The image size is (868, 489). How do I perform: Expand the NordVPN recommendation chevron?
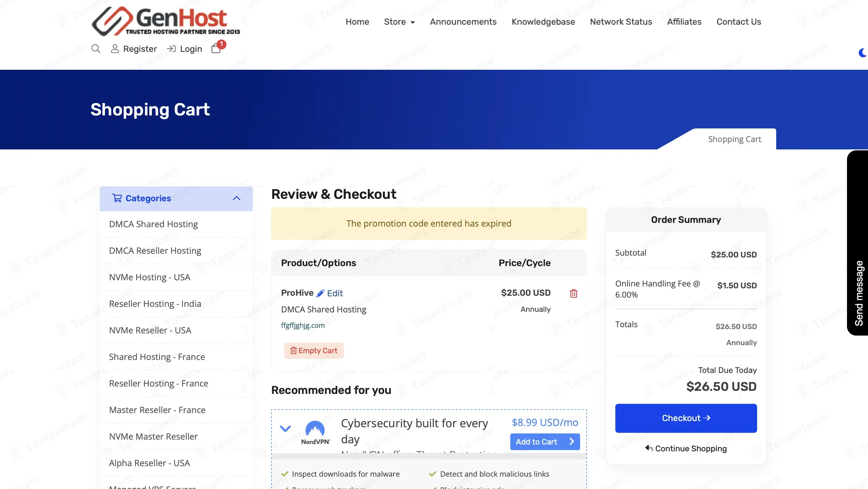click(x=285, y=428)
